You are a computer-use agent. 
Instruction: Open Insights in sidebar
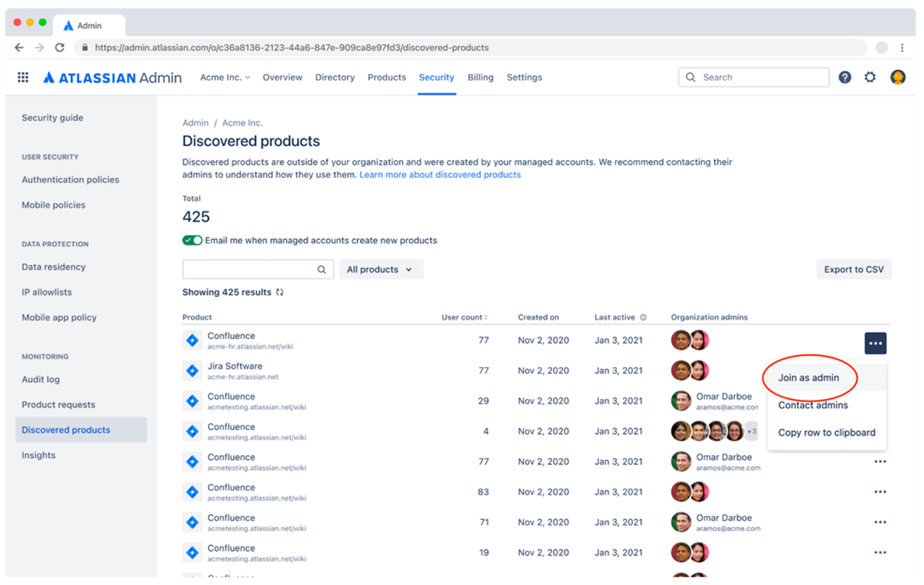pyautogui.click(x=38, y=456)
